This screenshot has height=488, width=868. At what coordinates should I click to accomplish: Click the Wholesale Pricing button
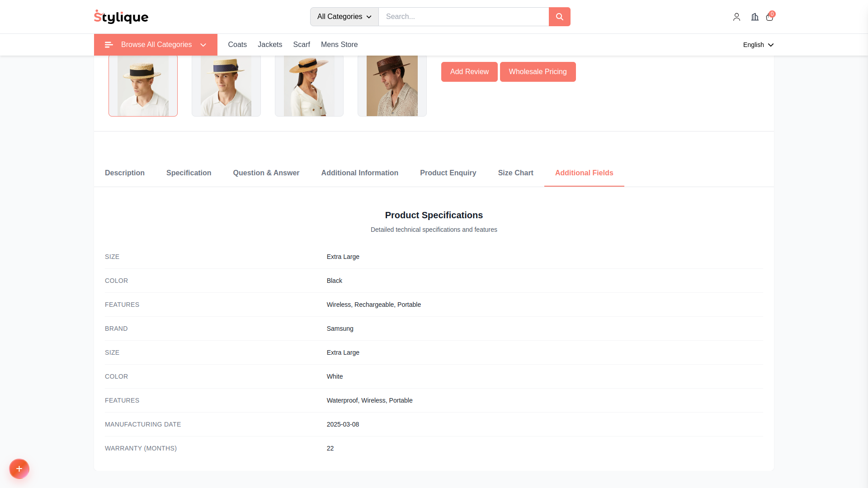(x=538, y=72)
